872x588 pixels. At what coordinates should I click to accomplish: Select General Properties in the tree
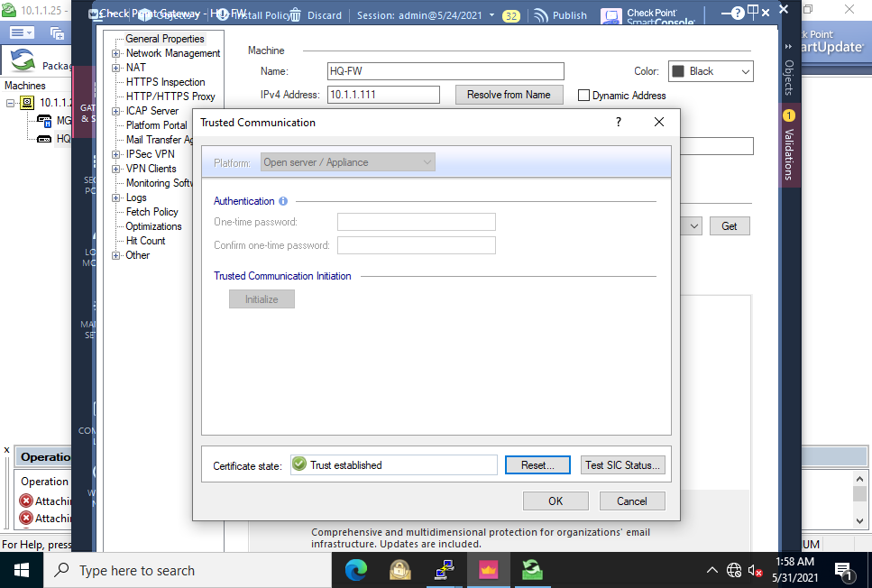coord(165,39)
